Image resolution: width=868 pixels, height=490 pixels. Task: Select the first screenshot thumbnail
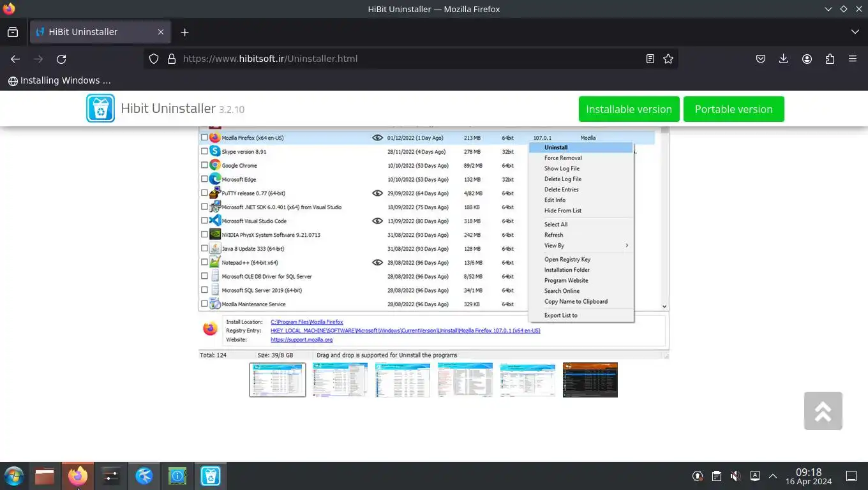(x=278, y=380)
